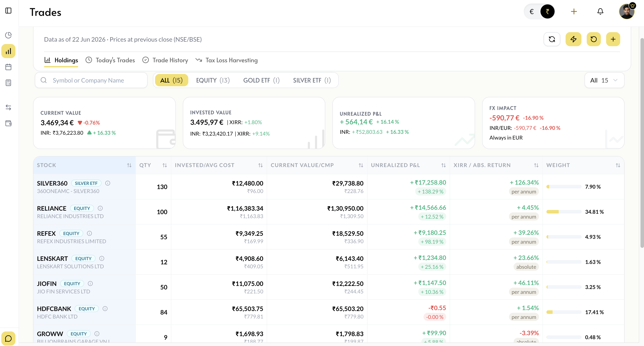Click info icon next to JIOFIN

(x=91, y=283)
